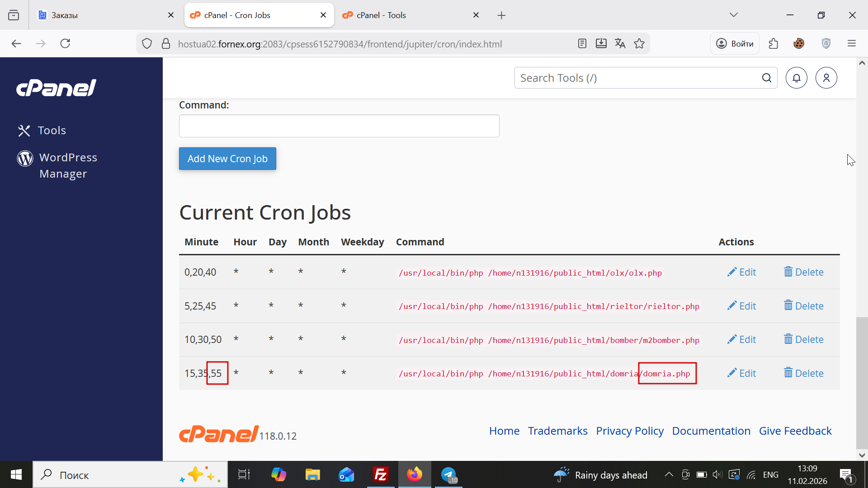Click the Tools sidebar icon
The width and height of the screenshot is (868, 488).
click(x=24, y=131)
